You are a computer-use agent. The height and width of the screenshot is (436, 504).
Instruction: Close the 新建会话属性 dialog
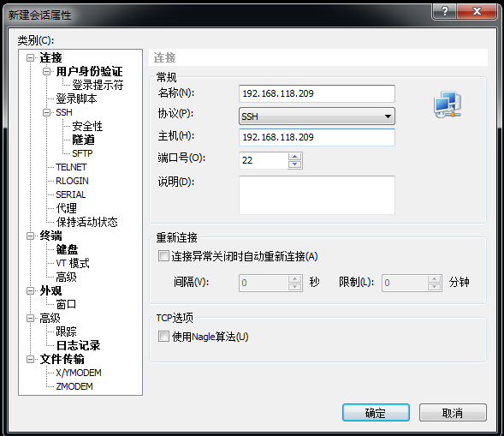coord(477,12)
